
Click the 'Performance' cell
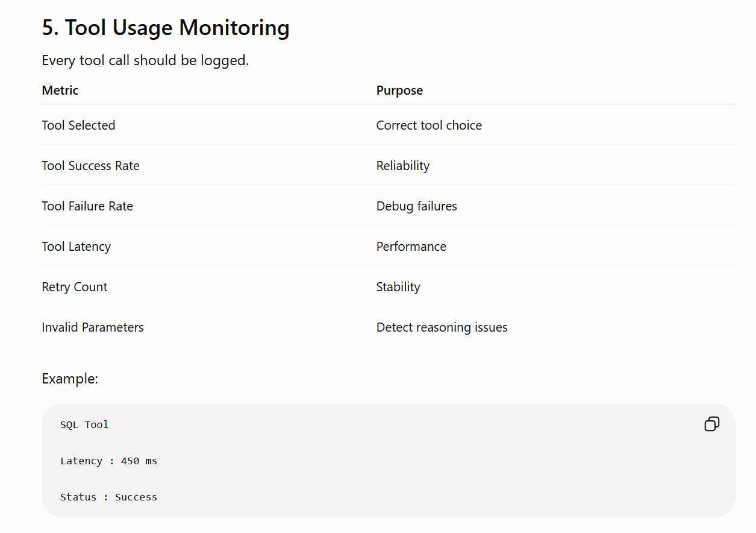[x=411, y=247]
